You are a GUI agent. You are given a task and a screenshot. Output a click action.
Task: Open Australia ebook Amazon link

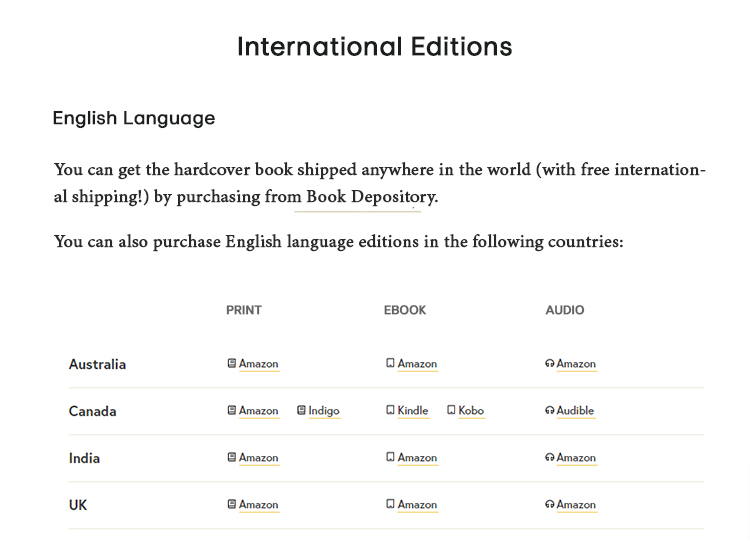point(417,364)
